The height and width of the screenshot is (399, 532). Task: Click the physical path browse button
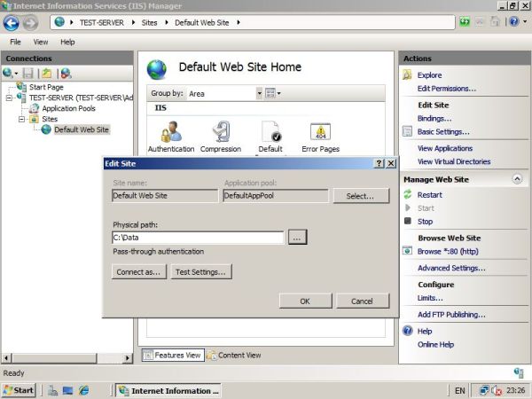297,237
